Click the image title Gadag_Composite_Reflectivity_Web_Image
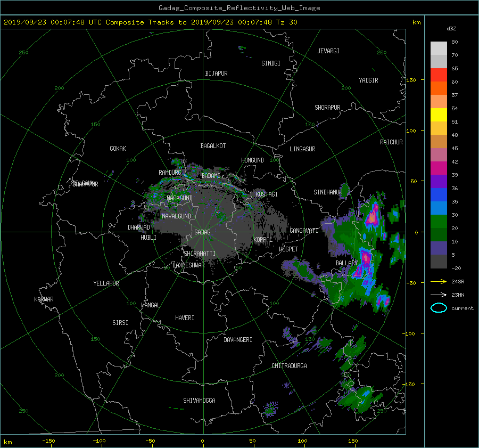479x448 pixels. [x=239, y=8]
